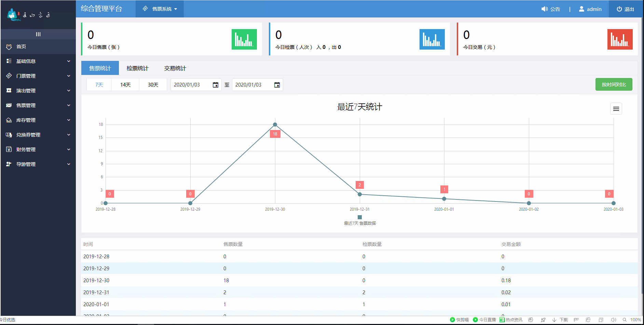The width and height of the screenshot is (644, 325).
Task: Click the 退出 logout button
Action: pos(625,9)
